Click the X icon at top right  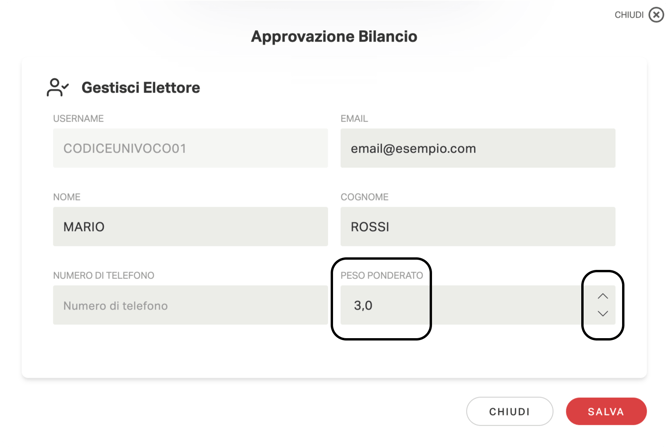656,15
